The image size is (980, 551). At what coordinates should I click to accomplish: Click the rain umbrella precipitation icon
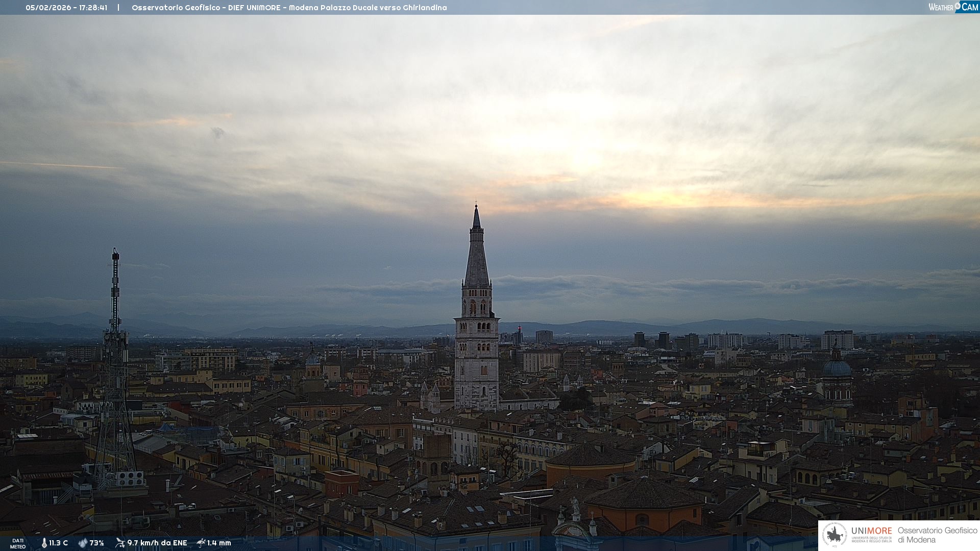tap(201, 543)
